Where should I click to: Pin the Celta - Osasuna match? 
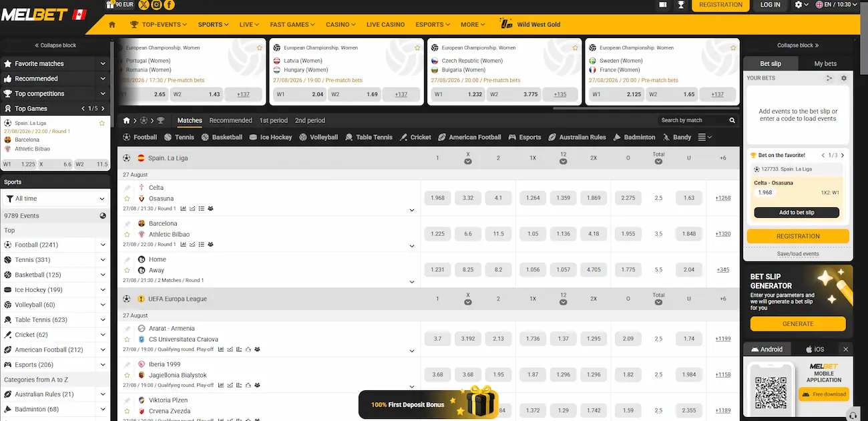(x=127, y=188)
